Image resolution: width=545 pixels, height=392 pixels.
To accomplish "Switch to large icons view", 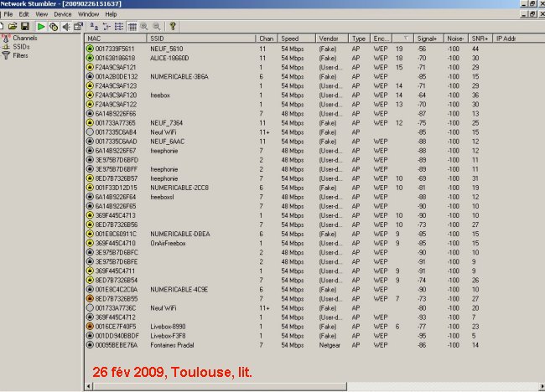I will pyautogui.click(x=94, y=27).
